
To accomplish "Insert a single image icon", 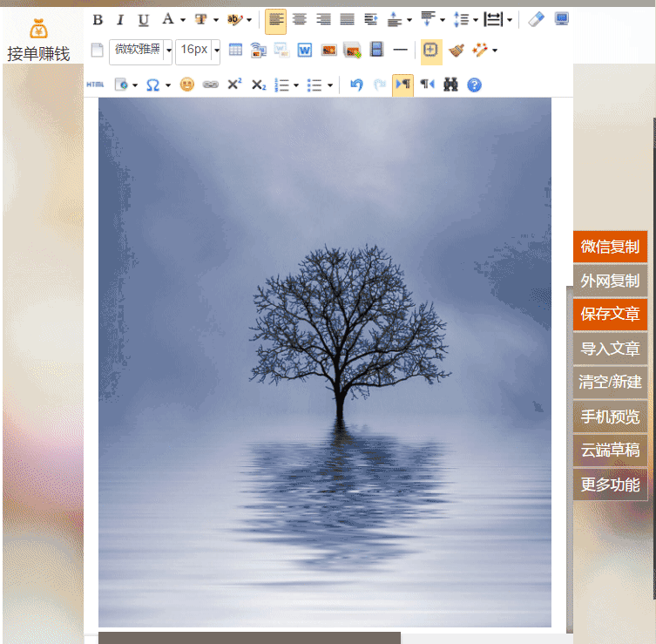I will pos(329,51).
